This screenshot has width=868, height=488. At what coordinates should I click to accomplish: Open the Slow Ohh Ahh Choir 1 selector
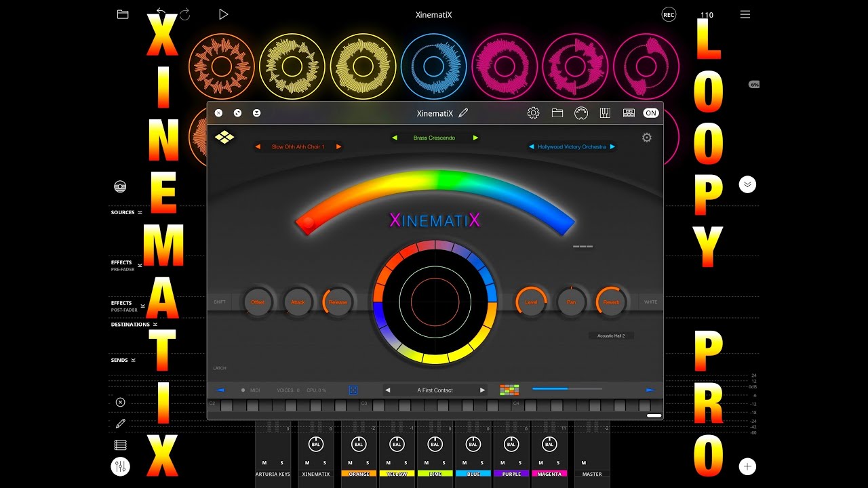pyautogui.click(x=298, y=146)
